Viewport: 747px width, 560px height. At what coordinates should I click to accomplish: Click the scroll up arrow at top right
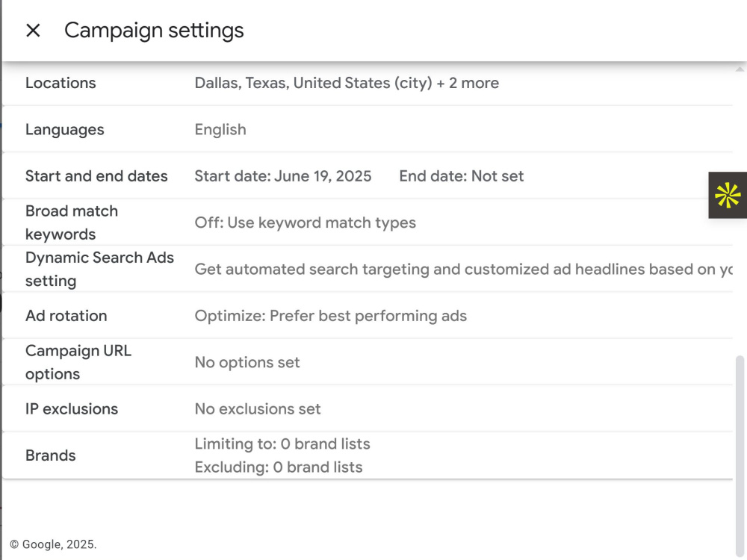click(740, 69)
